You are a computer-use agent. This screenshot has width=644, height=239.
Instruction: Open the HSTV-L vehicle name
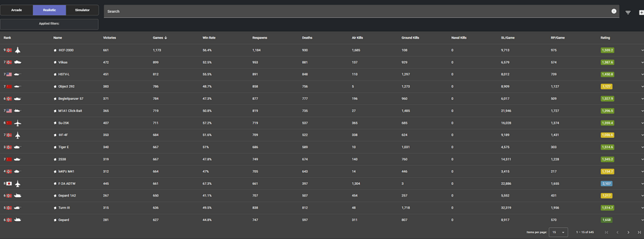tap(63, 74)
